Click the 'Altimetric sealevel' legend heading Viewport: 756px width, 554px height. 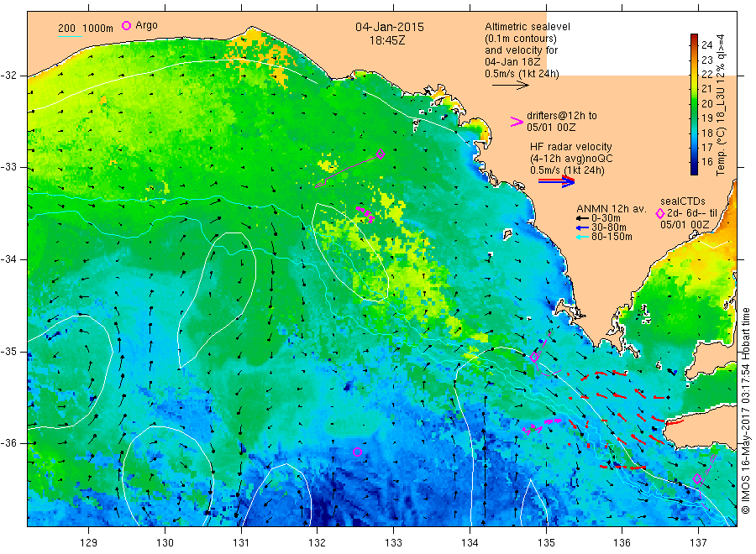click(528, 27)
